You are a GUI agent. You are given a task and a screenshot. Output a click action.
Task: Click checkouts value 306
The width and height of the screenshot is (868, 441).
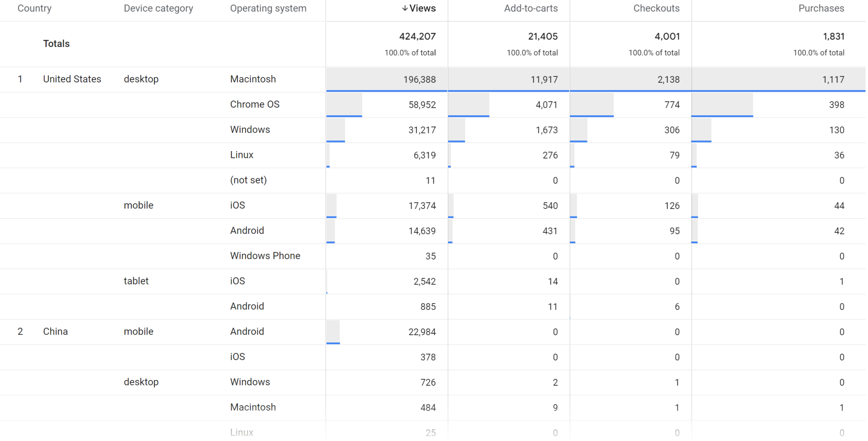point(672,130)
